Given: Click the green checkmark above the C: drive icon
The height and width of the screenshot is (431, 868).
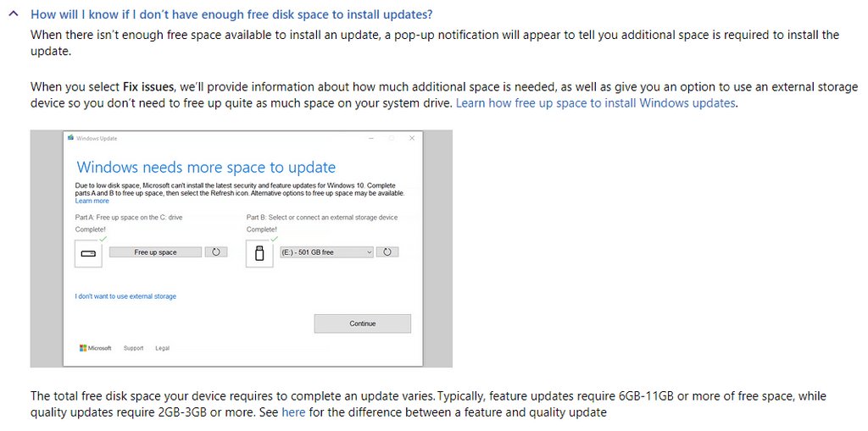Looking at the screenshot, I should [103, 239].
